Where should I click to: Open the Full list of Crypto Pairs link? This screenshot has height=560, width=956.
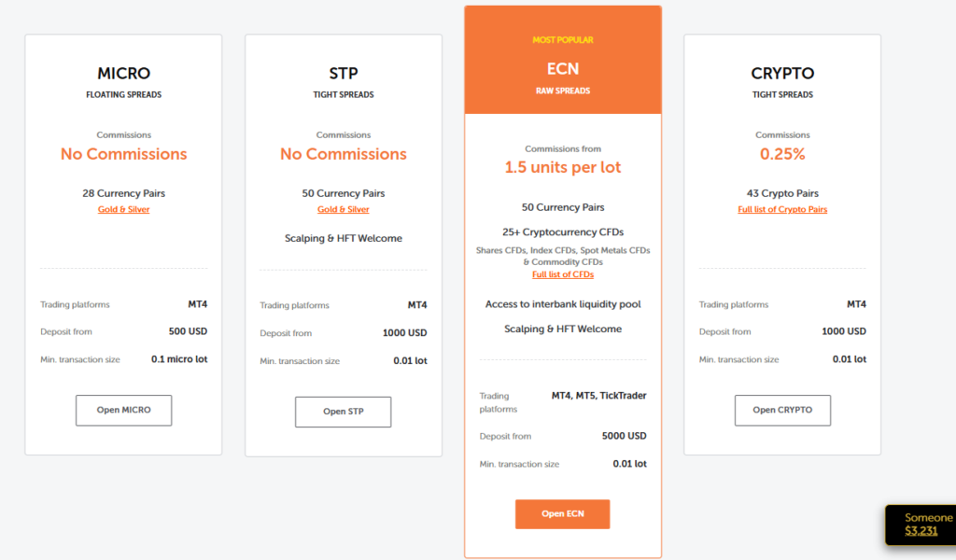point(782,210)
